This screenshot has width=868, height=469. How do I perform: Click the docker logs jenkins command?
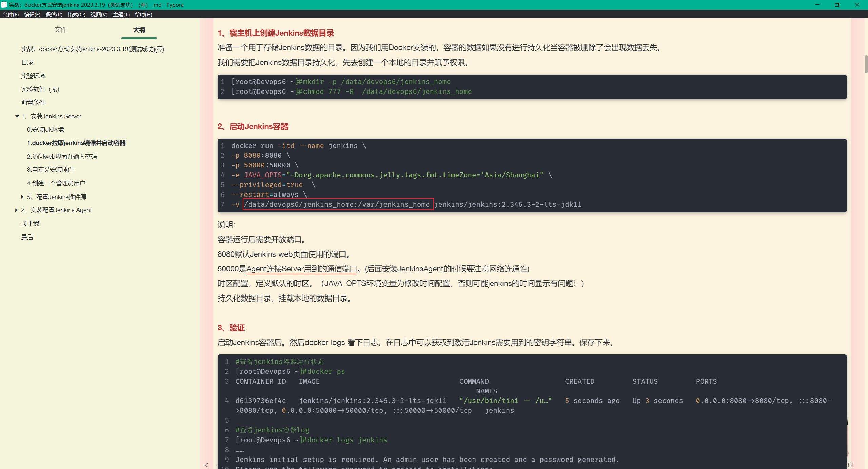click(311, 440)
